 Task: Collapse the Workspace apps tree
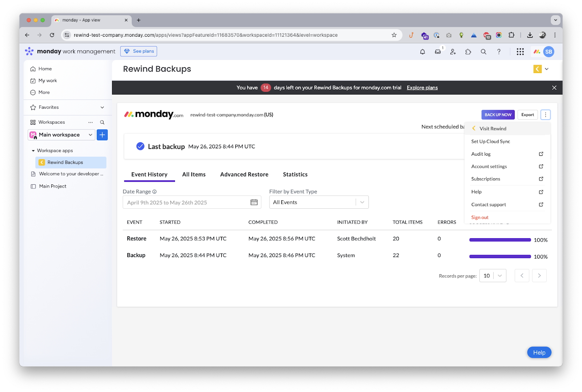33,151
